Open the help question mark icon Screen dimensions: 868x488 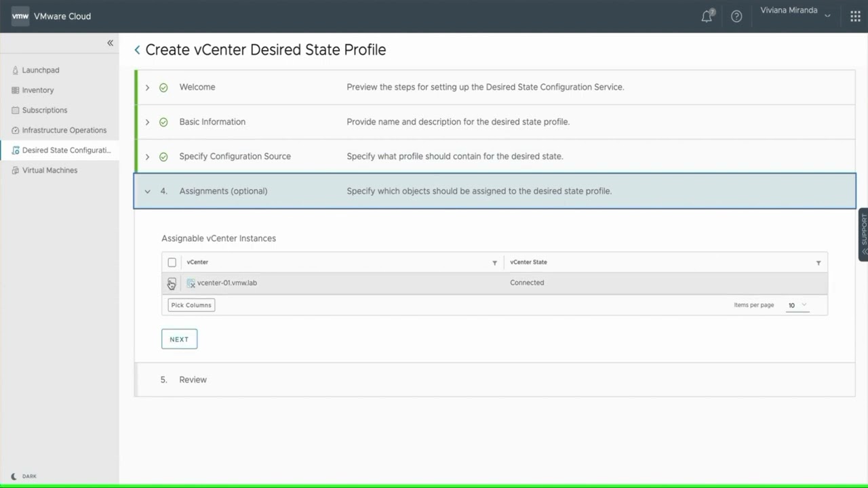[x=736, y=16]
